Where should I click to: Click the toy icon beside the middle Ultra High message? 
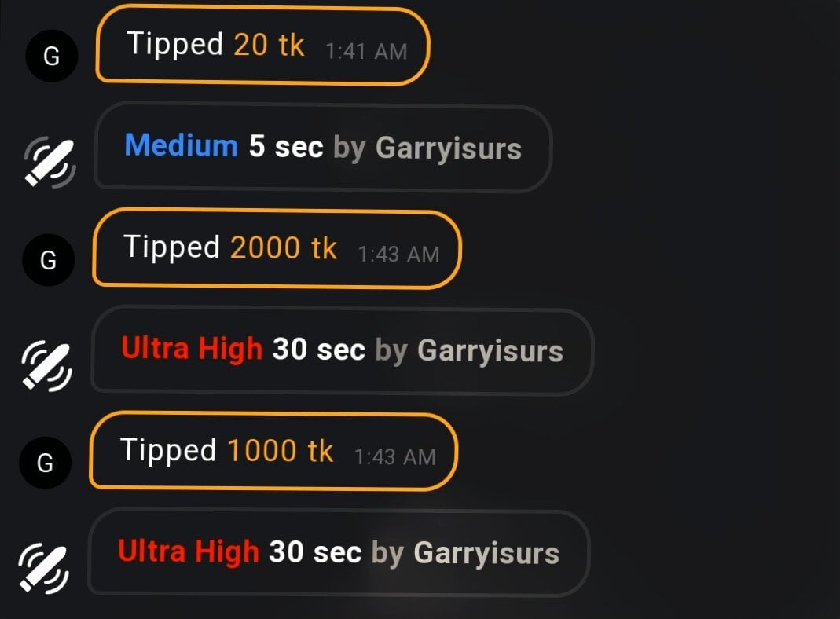coord(46,366)
